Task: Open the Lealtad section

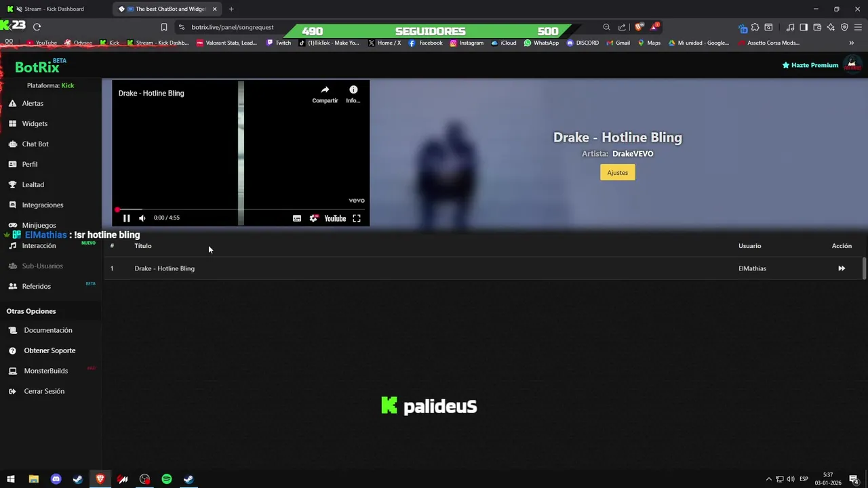Action: coord(33,184)
